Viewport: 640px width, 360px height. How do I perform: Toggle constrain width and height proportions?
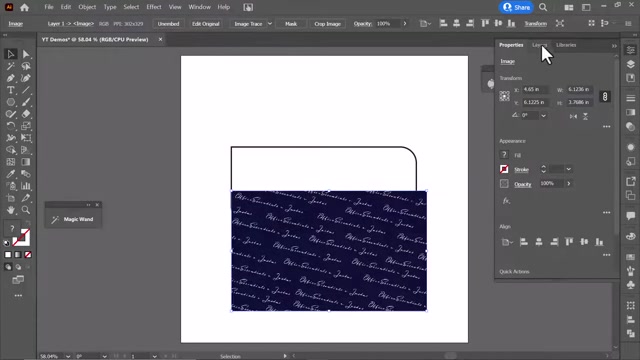tap(605, 96)
